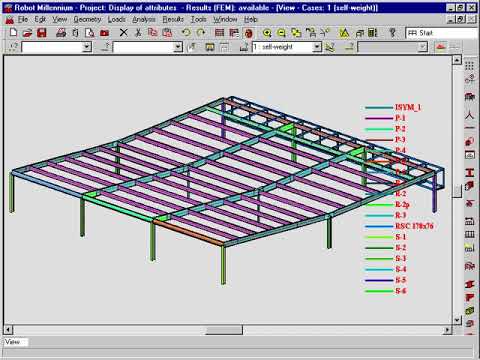Open the Analysis menu
The height and width of the screenshot is (360, 480).
coord(144,20)
